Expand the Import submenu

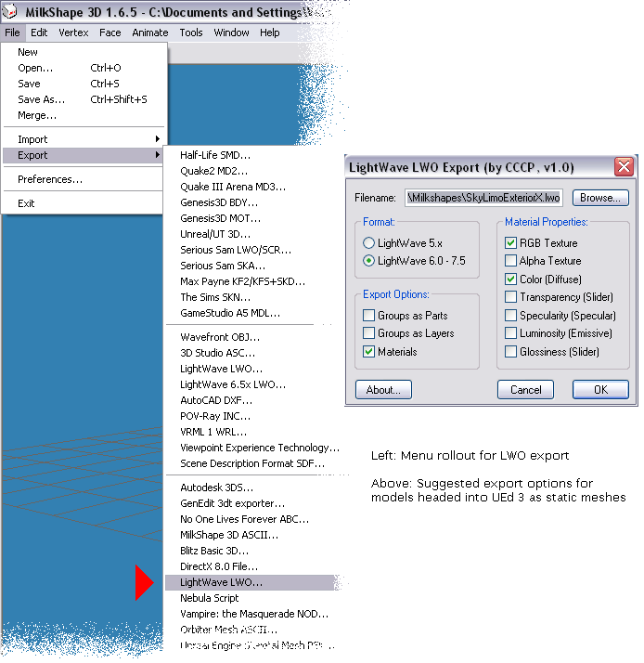[x=83, y=139]
